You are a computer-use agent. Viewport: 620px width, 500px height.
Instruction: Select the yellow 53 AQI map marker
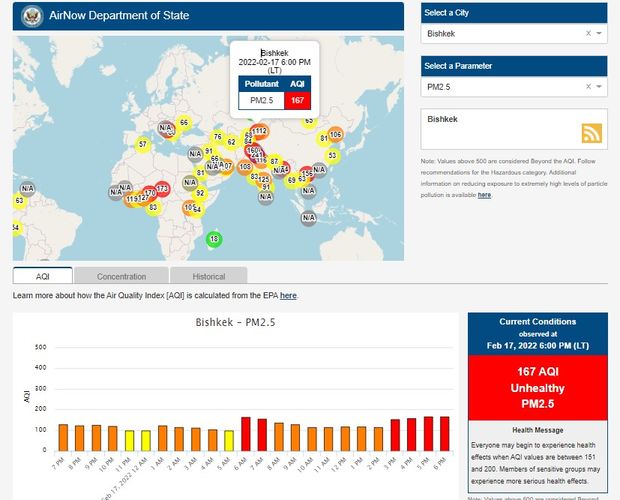pos(331,155)
